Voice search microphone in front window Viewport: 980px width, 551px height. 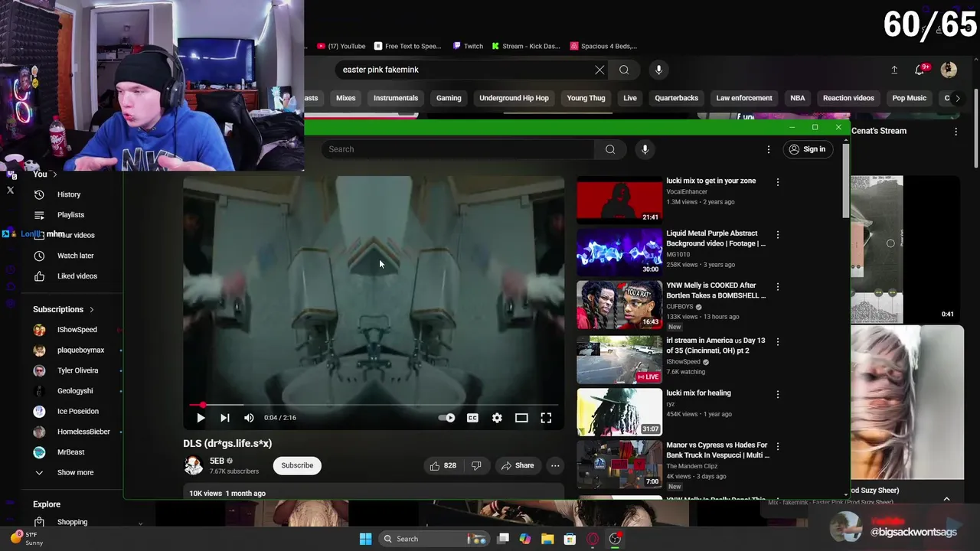[x=645, y=149]
